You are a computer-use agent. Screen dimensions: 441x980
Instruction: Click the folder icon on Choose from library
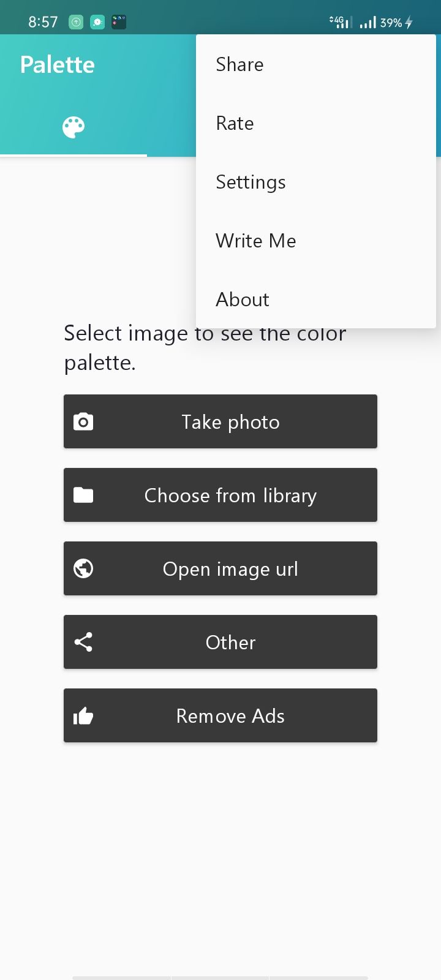[83, 495]
